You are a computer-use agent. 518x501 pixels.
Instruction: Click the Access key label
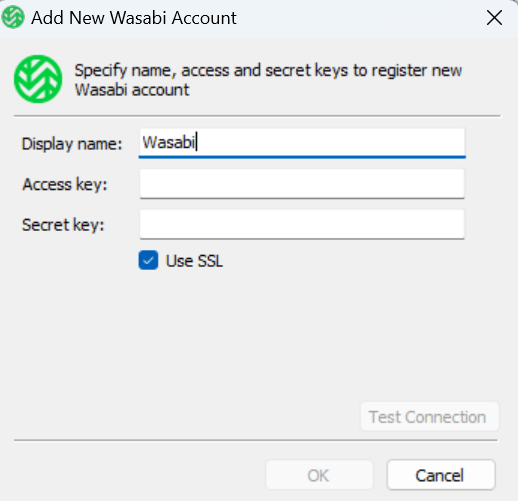click(65, 184)
